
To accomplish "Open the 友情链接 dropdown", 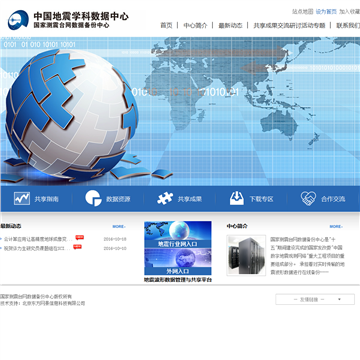I will [x=315, y=299].
